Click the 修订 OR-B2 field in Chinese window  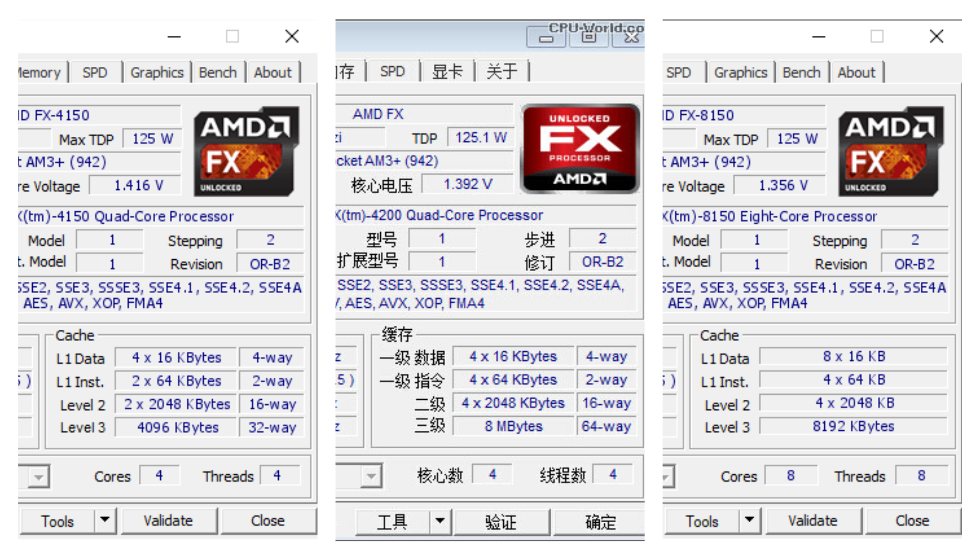(x=603, y=262)
